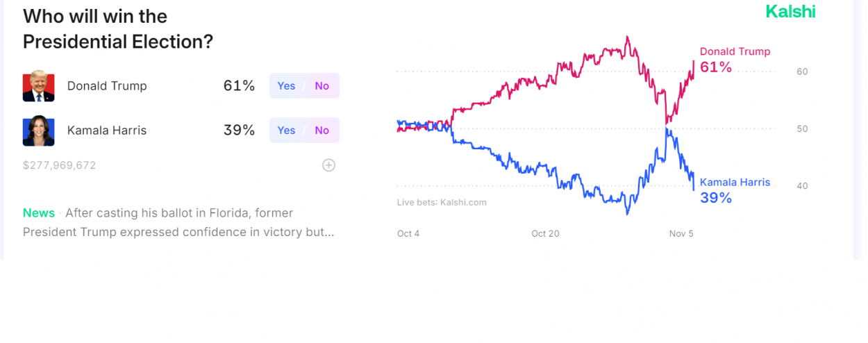The image size is (868, 343).
Task: Click the Donald Trump candidate name
Action: [107, 86]
